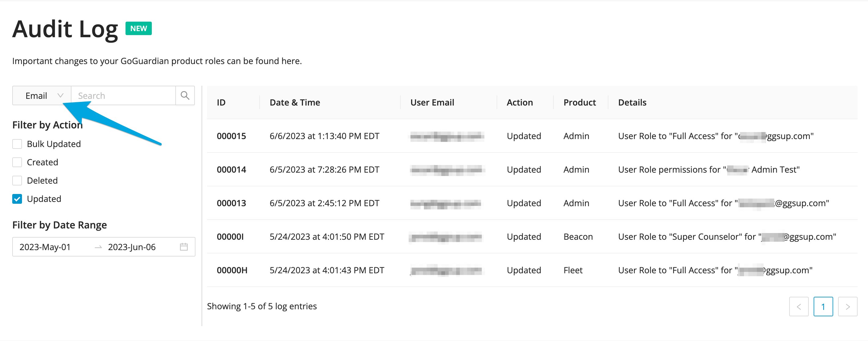Tick the Deleted action filter

click(17, 181)
